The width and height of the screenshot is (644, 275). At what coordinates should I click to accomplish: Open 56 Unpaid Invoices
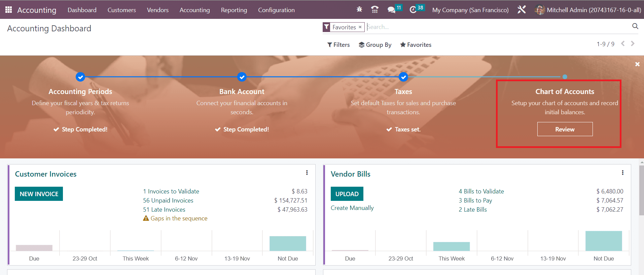tap(168, 201)
